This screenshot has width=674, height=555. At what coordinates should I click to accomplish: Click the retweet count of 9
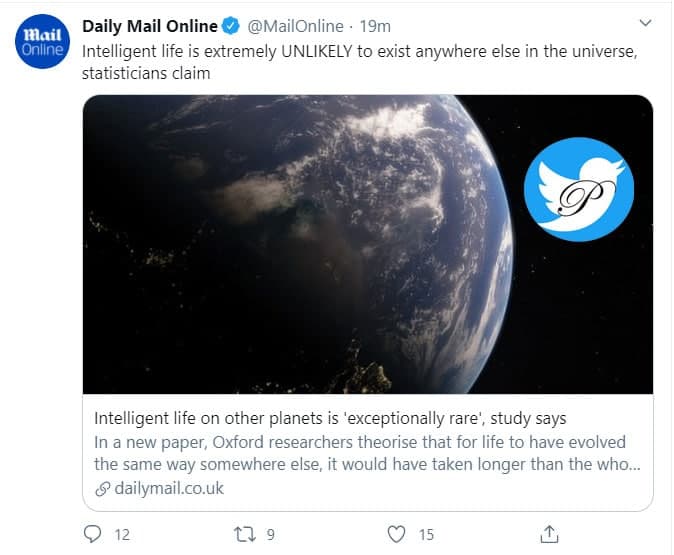[272, 535]
